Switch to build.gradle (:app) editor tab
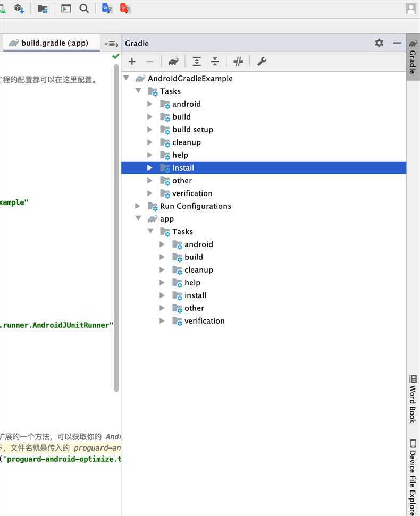420x516 pixels. click(x=52, y=43)
